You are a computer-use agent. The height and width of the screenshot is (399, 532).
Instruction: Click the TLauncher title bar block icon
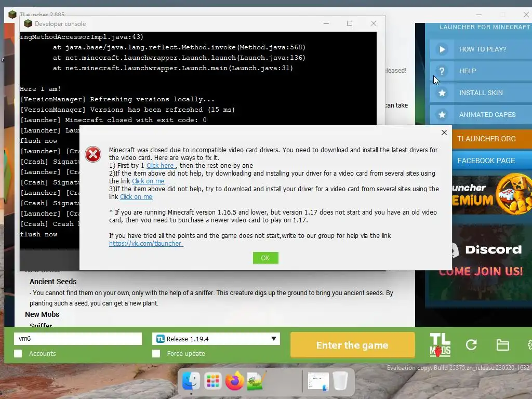[x=12, y=15]
